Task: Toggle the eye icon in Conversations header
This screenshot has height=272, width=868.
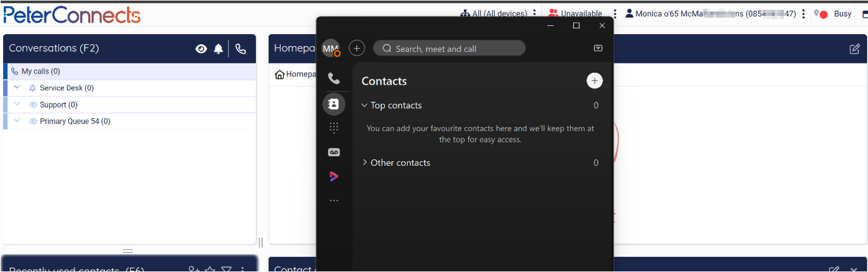Action: (x=201, y=49)
